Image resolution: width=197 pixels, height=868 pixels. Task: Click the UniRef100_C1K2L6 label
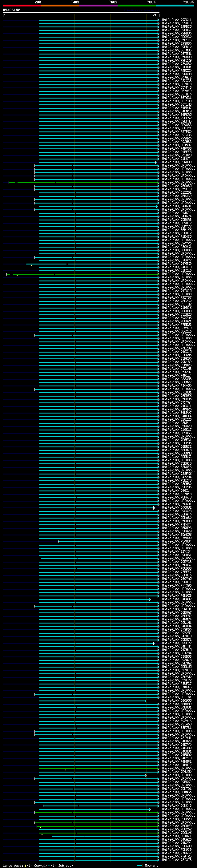click(176, 271)
